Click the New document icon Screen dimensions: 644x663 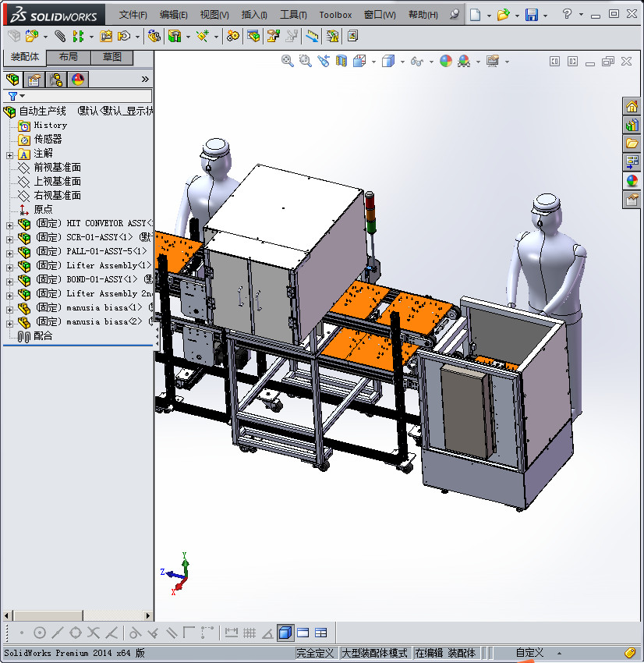pyautogui.click(x=475, y=15)
